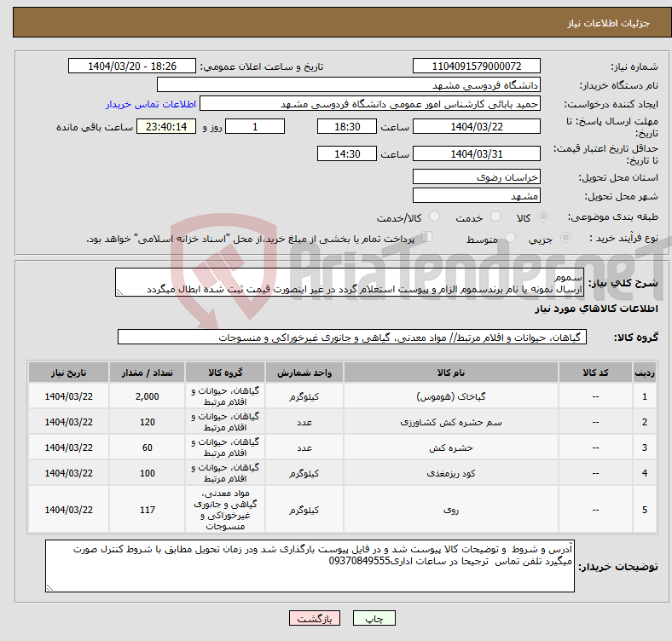Click the تعداد / مقدار column header
The width and height of the screenshot is (672, 641).
[x=147, y=372]
